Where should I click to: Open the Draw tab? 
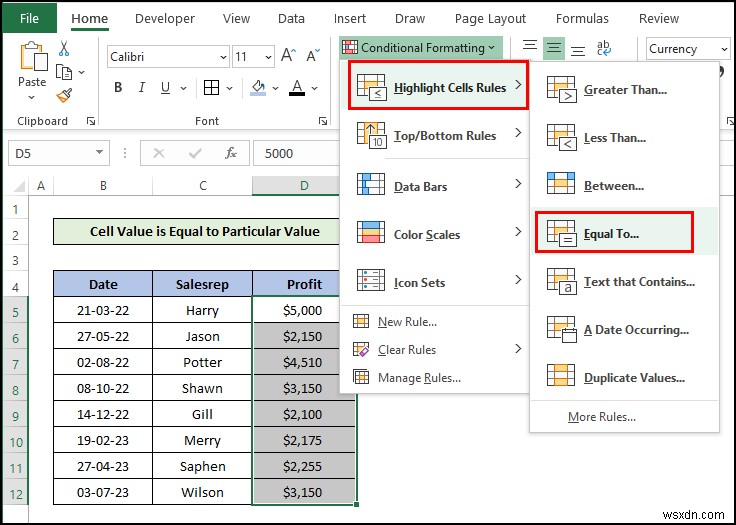coord(410,18)
